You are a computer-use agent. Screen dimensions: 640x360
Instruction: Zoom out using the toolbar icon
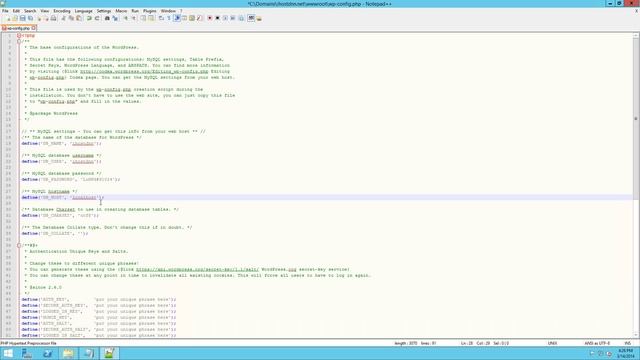(x=133, y=18)
